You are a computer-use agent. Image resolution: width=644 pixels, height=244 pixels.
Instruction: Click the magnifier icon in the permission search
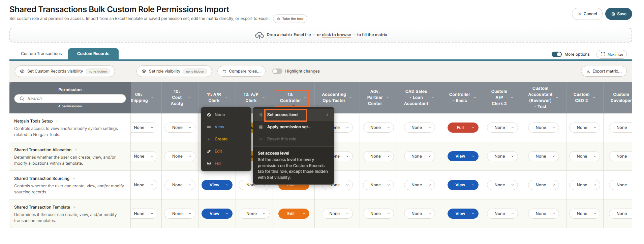[22, 99]
